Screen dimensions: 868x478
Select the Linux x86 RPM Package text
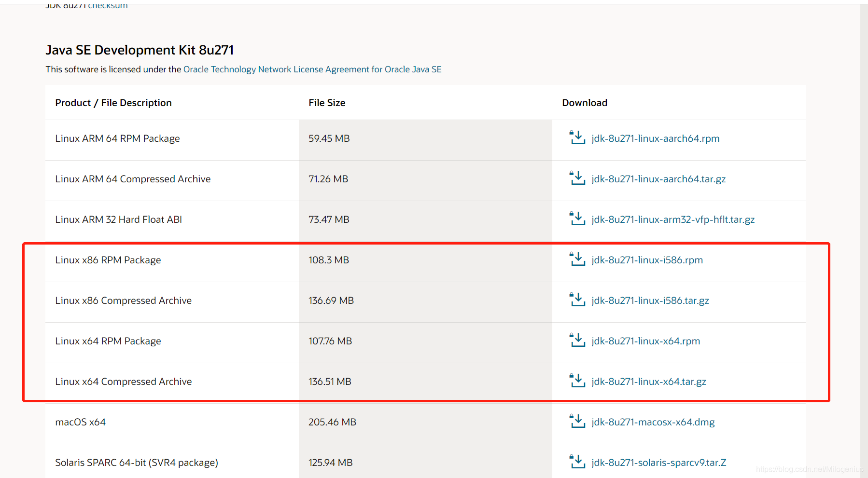pyautogui.click(x=108, y=260)
